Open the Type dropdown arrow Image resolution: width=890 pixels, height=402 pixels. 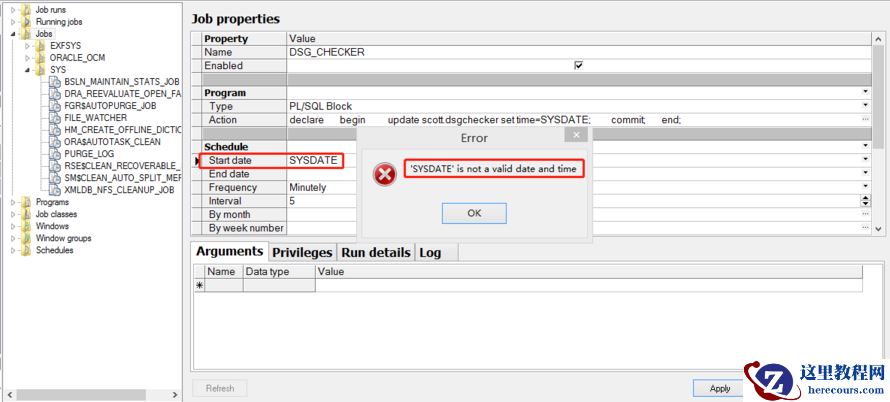tap(865, 105)
